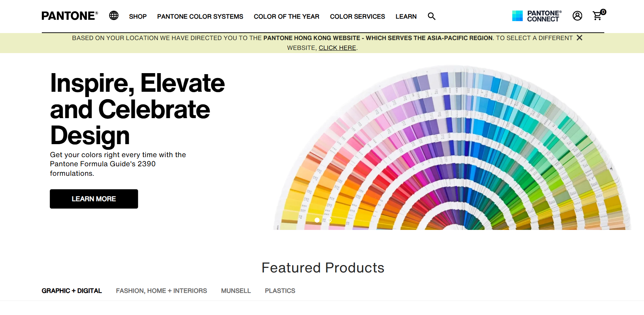Open the Learn menu
The image size is (644, 315).
[x=406, y=17]
